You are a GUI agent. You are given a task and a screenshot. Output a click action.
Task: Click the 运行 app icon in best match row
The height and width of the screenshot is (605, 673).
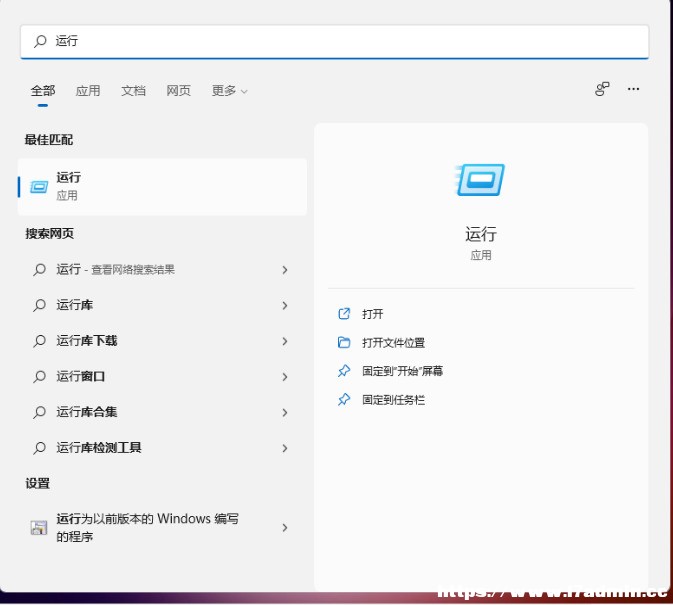39,187
